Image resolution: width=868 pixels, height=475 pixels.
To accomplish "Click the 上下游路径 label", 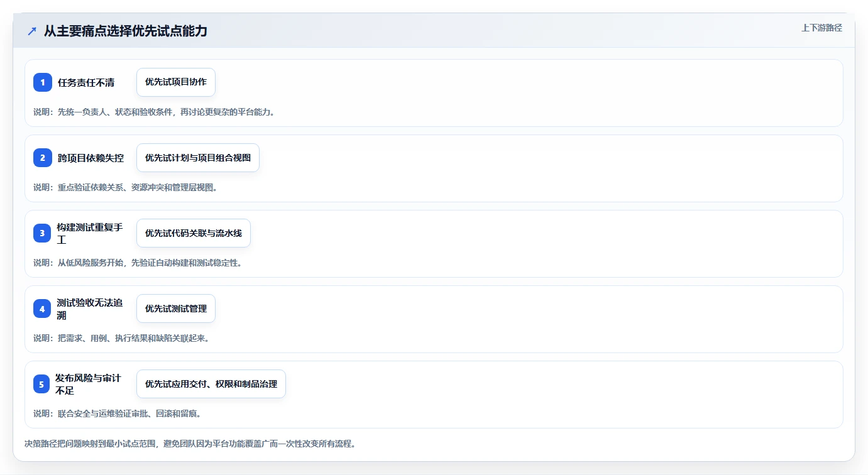I will pyautogui.click(x=821, y=28).
